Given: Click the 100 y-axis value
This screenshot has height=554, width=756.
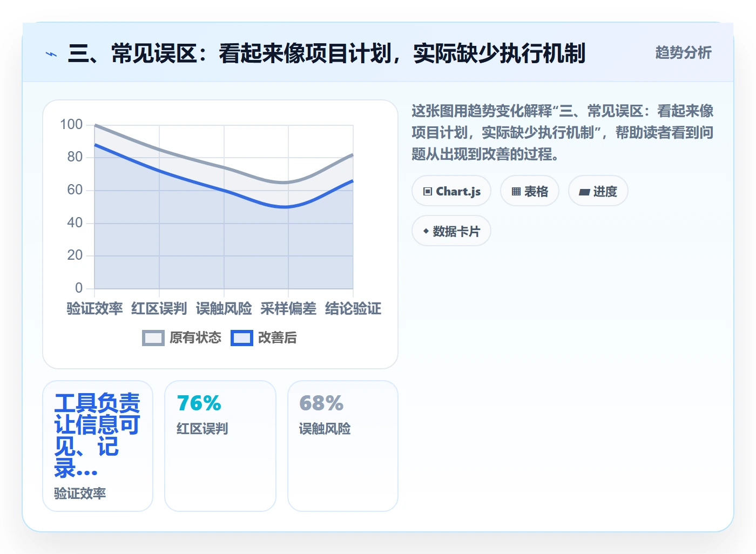Looking at the screenshot, I should 71,125.
